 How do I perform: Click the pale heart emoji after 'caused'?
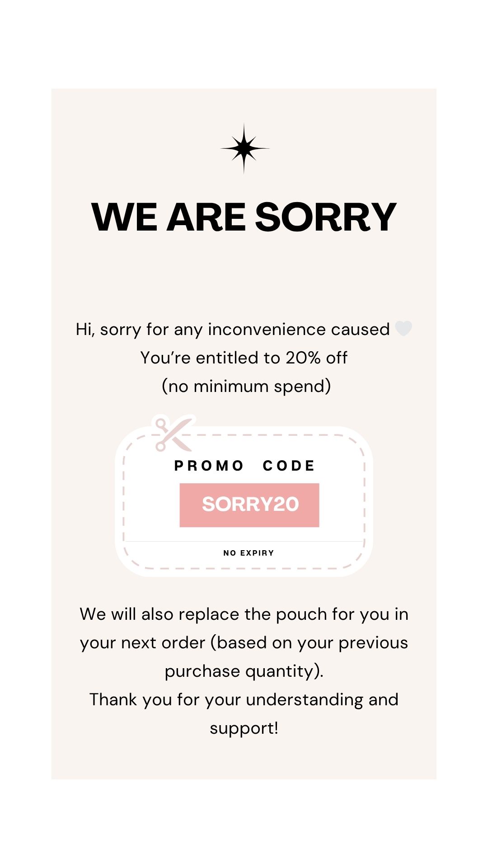coord(403,329)
